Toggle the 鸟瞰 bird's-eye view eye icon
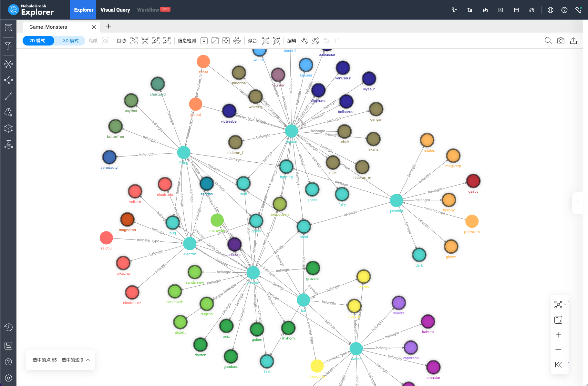 pyautogui.click(x=106, y=41)
